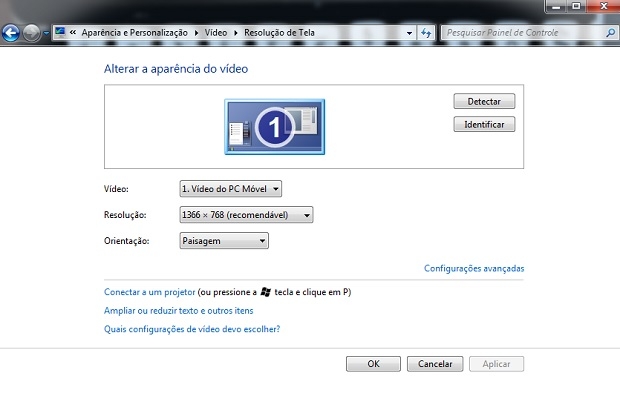Open recent pages dropdown next to forward arrow
620x416 pixels.
click(46, 33)
